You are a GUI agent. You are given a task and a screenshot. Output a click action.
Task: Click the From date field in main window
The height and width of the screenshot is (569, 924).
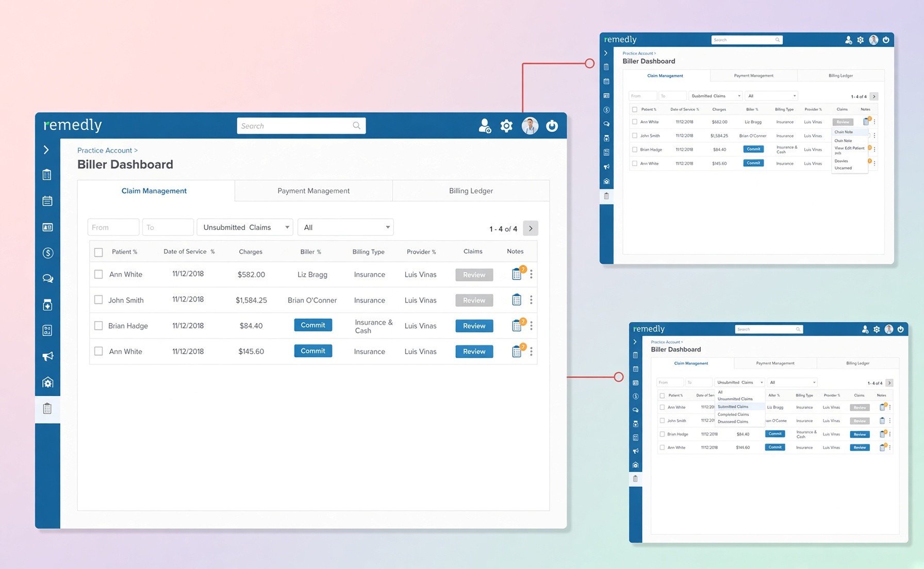(x=113, y=227)
